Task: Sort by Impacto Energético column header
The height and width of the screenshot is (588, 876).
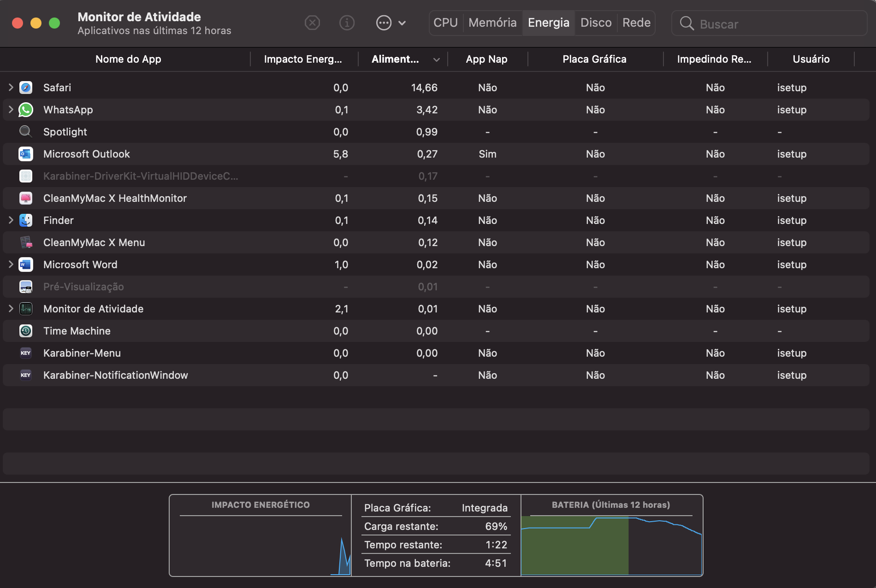Action: point(303,59)
